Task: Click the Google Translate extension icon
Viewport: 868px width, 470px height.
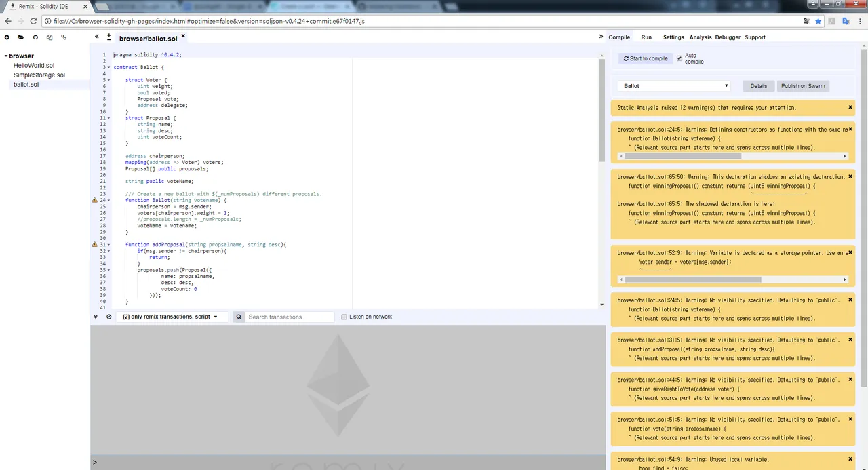Action: (846, 21)
